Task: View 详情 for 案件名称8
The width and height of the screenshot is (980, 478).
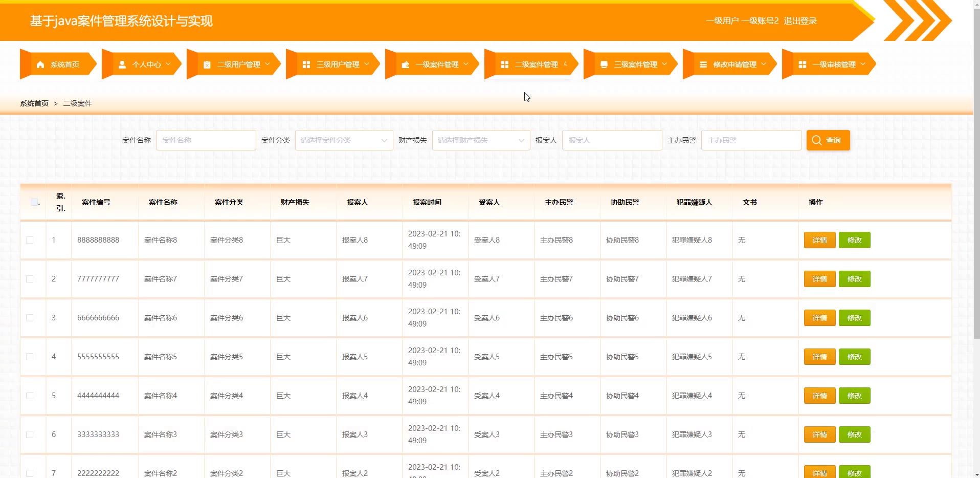Action: [819, 240]
